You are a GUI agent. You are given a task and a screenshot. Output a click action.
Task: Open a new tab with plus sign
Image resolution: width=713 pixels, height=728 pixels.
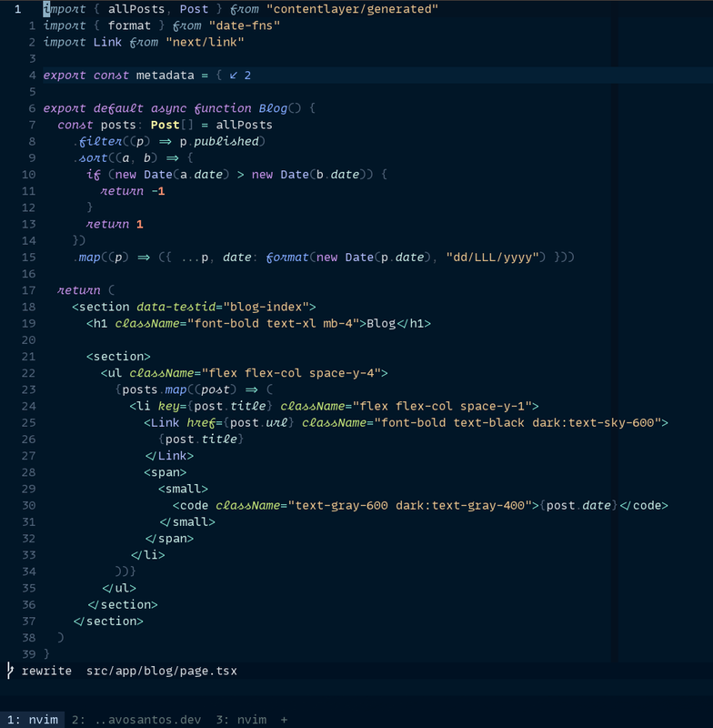pos(284,720)
